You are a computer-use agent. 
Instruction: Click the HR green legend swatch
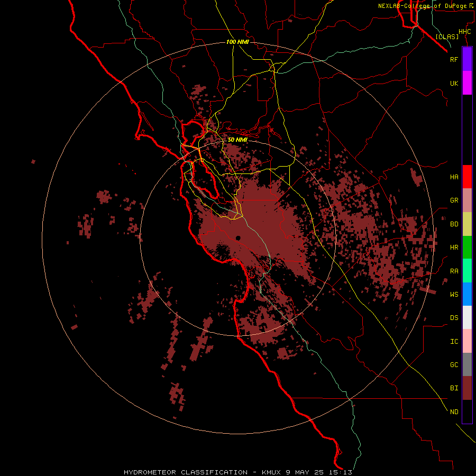tap(467, 248)
